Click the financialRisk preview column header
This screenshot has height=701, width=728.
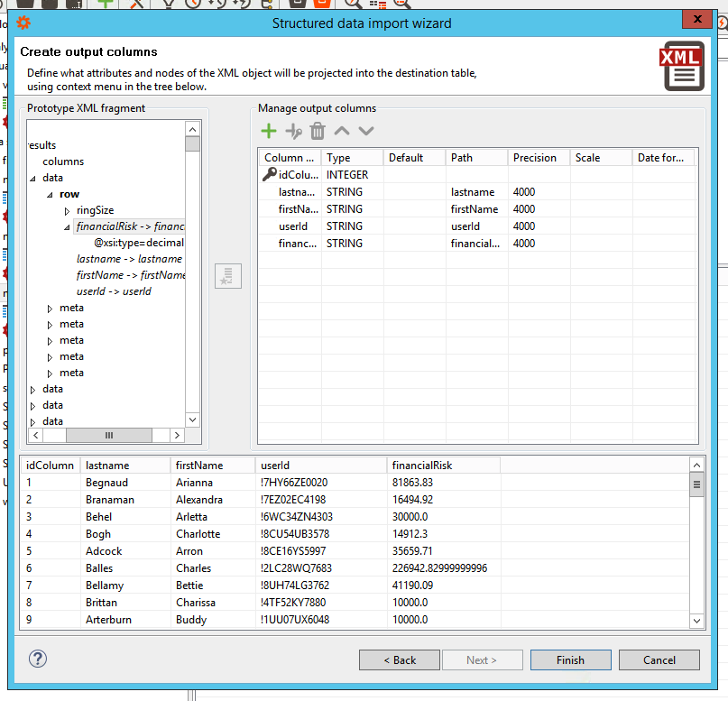pyautogui.click(x=422, y=466)
